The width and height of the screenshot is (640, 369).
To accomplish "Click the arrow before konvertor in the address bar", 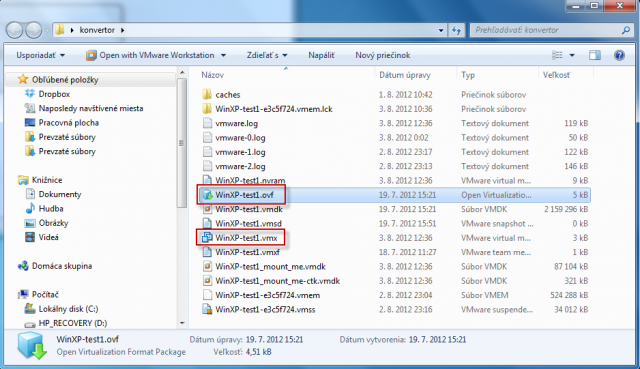I will [x=72, y=30].
